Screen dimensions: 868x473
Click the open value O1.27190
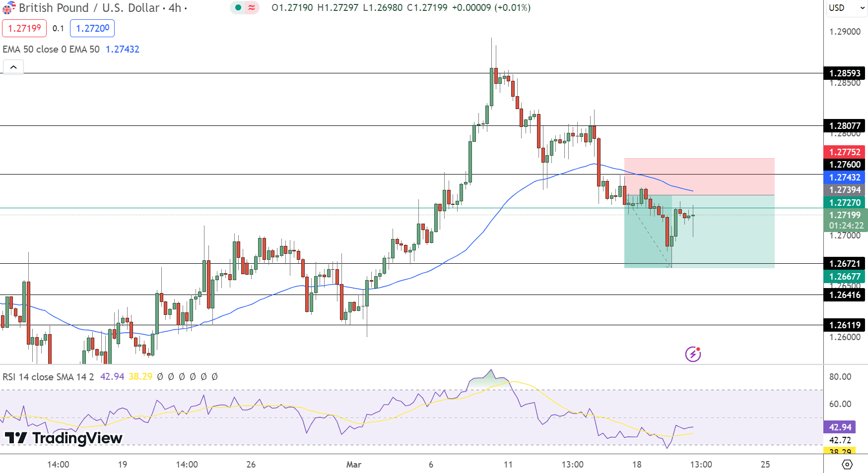coord(292,8)
